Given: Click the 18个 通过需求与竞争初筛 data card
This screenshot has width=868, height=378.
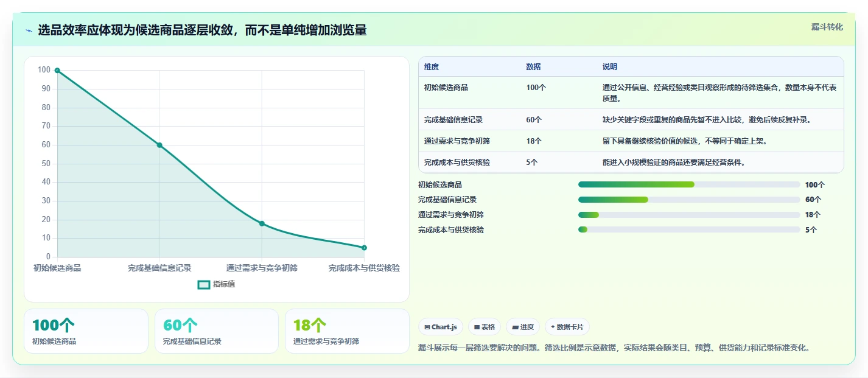Looking at the screenshot, I should 347,331.
